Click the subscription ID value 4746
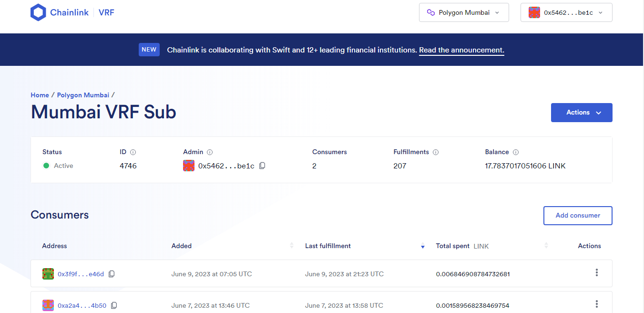Image resolution: width=644 pixels, height=313 pixels. [128, 166]
